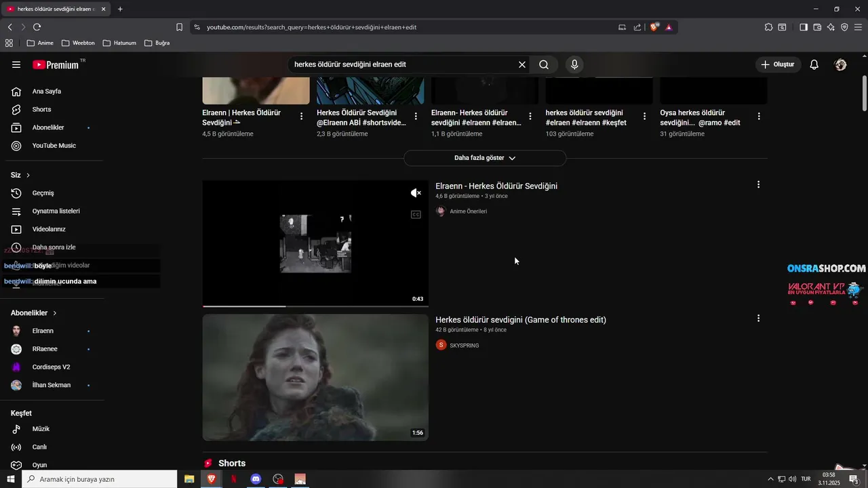
Task: Open OBS Studio from the taskbar
Action: [278, 479]
